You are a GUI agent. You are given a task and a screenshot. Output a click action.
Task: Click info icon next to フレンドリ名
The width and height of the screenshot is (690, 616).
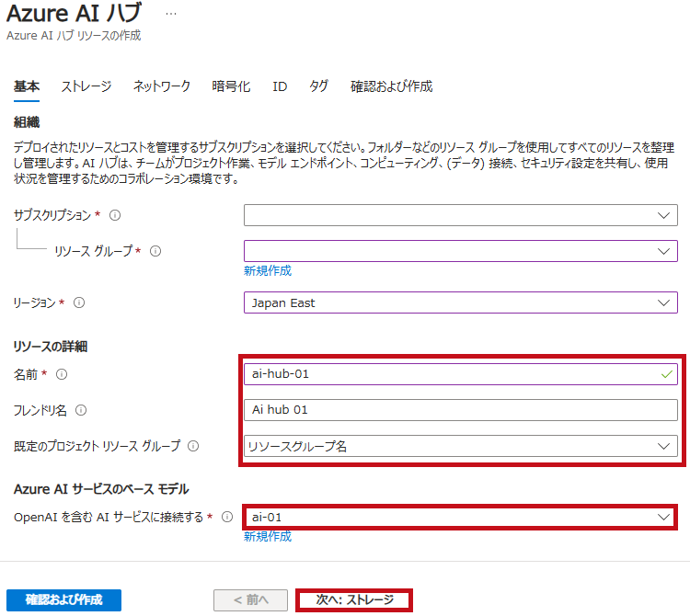tap(81, 410)
